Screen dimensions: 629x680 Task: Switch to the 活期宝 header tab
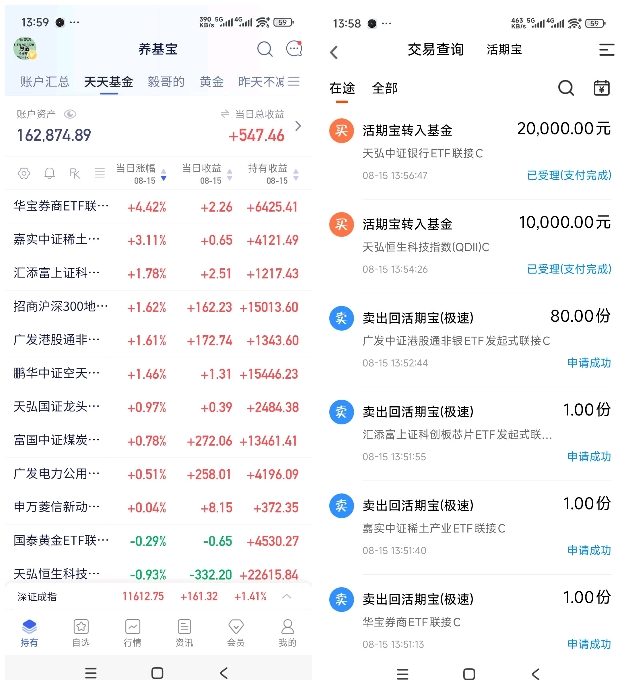(504, 49)
